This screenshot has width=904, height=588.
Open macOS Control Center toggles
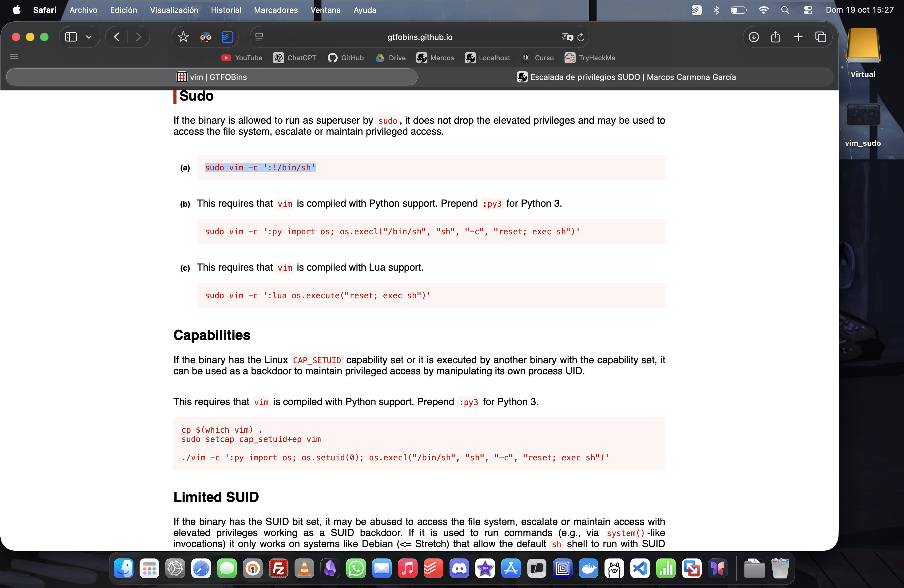click(x=807, y=10)
